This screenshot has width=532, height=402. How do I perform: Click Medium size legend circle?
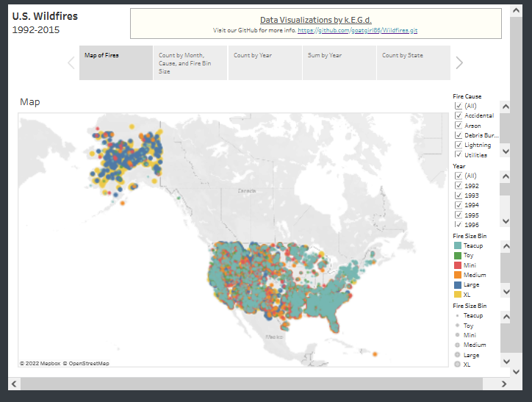coord(457,345)
